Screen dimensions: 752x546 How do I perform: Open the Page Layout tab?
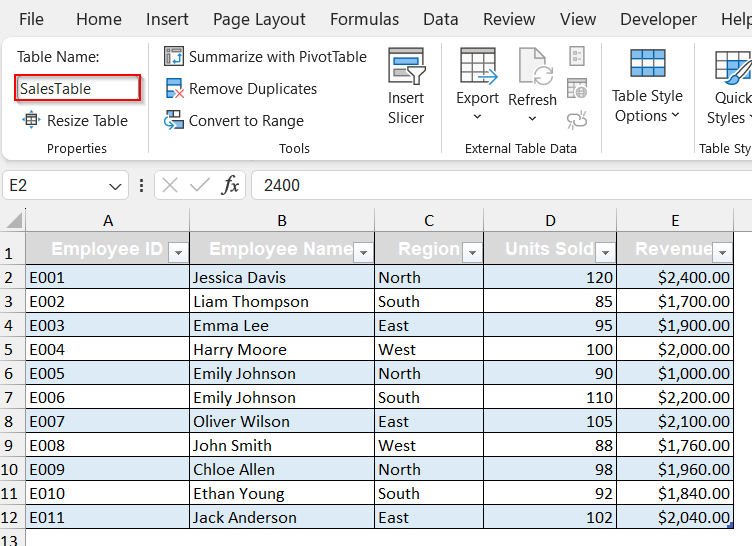[259, 19]
